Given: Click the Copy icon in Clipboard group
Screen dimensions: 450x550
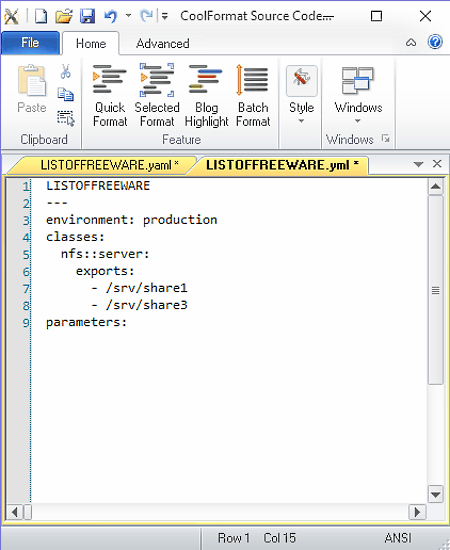Looking at the screenshot, I should 65,94.
